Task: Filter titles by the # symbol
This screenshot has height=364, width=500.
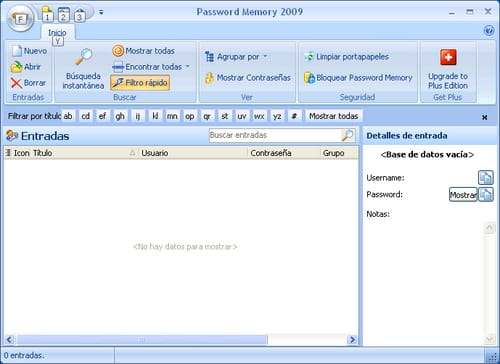Action: pyautogui.click(x=294, y=116)
